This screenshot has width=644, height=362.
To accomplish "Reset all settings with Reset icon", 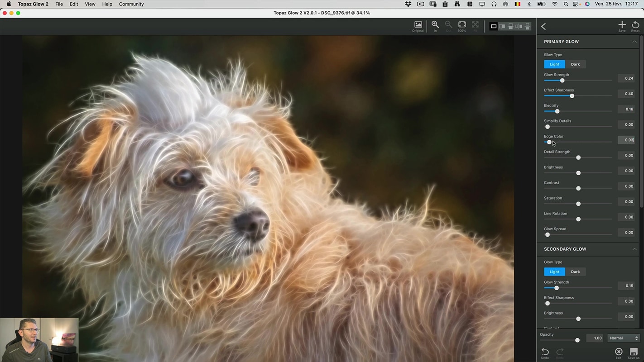I will point(635,26).
